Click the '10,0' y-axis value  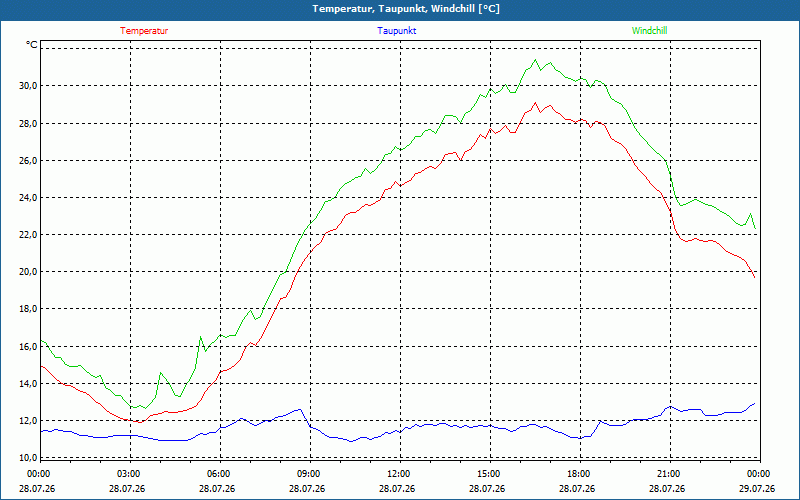tap(29, 458)
